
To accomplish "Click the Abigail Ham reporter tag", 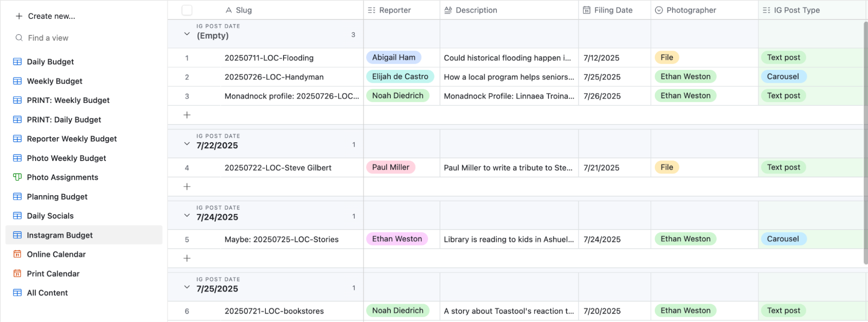I will (394, 57).
